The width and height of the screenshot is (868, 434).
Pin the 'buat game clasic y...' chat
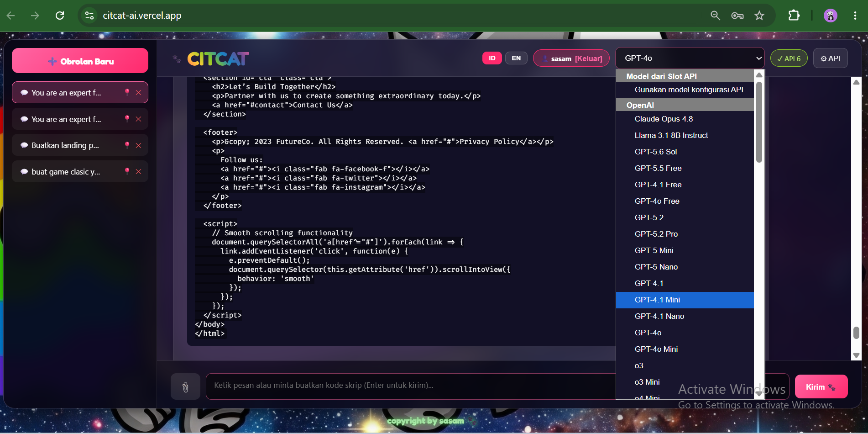point(127,171)
